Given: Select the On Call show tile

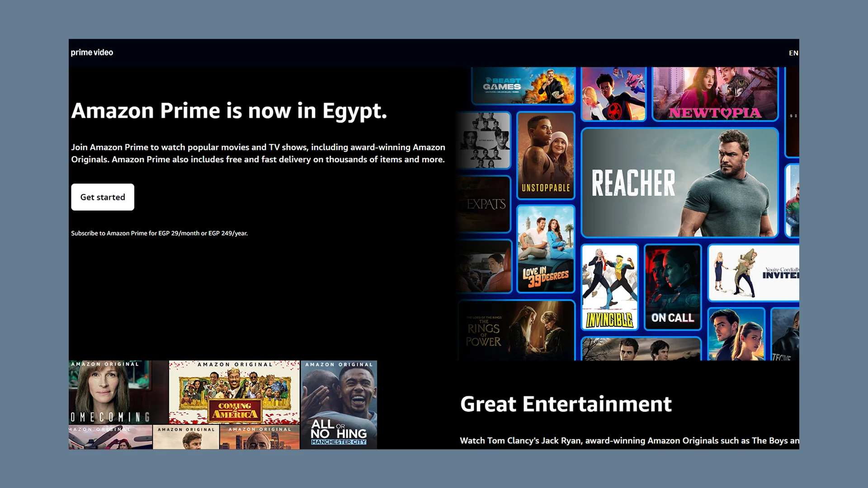Looking at the screenshot, I should [672, 287].
